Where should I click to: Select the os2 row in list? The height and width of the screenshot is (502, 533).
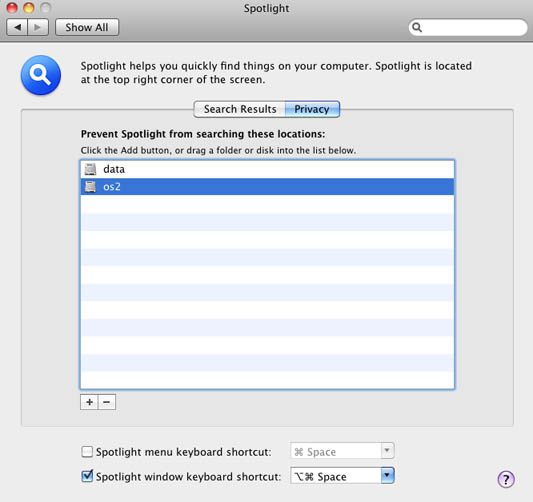(267, 187)
